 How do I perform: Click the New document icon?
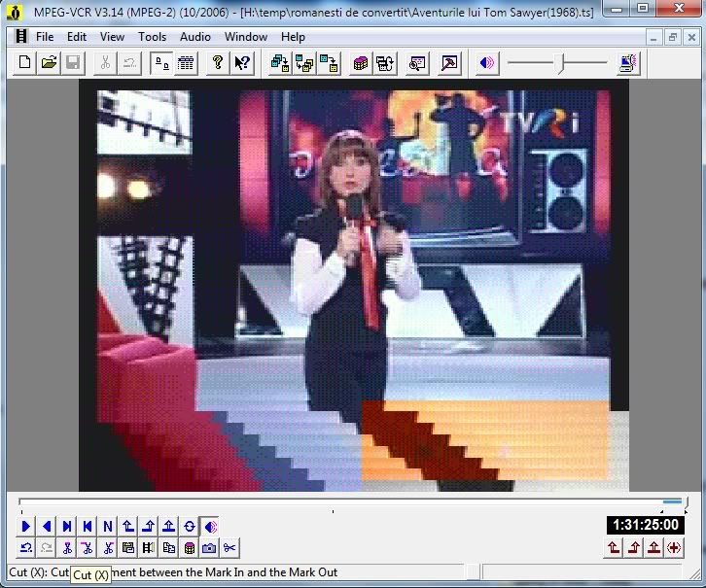pos(26,63)
